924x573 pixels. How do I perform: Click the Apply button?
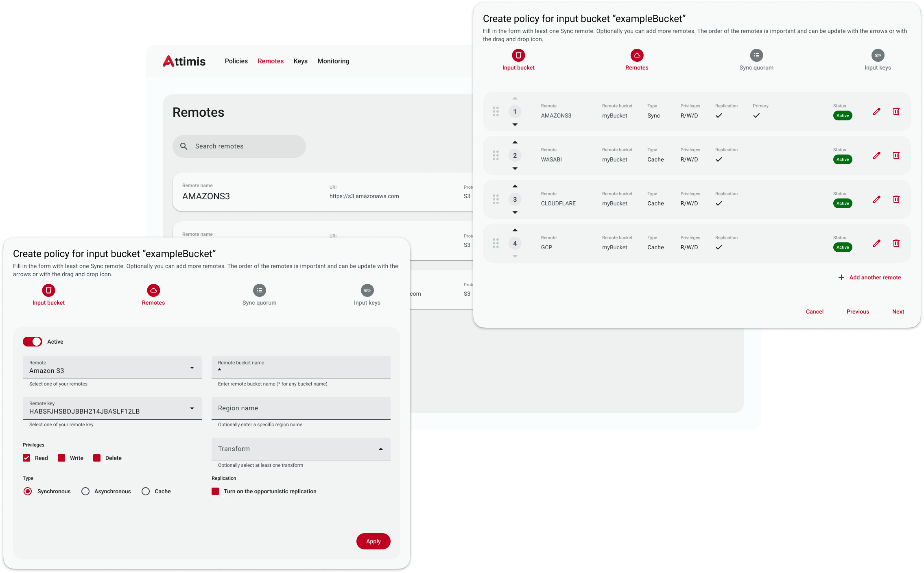[x=373, y=541]
